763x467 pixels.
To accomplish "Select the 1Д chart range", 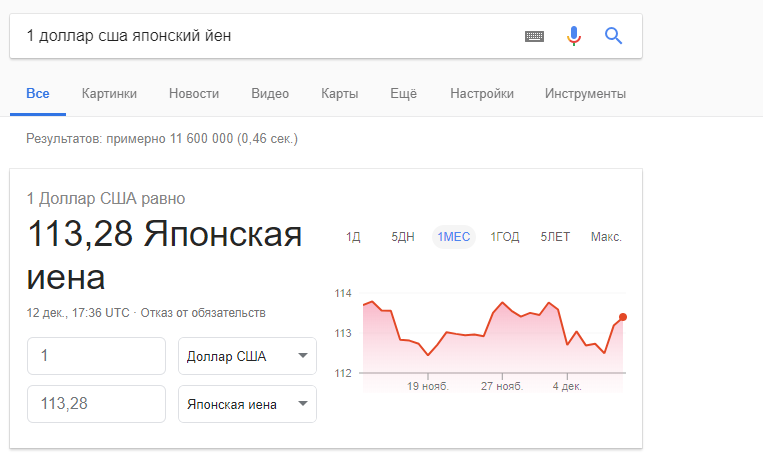I will click(x=353, y=237).
